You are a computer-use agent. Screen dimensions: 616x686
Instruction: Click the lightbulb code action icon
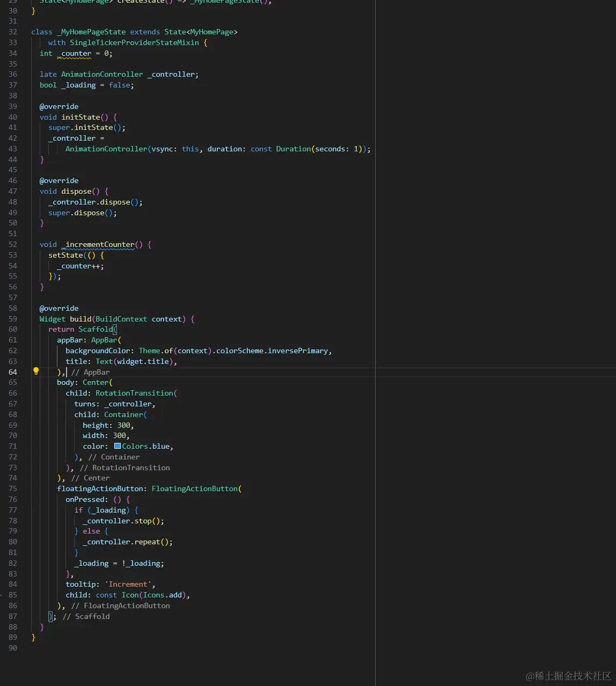pos(36,371)
